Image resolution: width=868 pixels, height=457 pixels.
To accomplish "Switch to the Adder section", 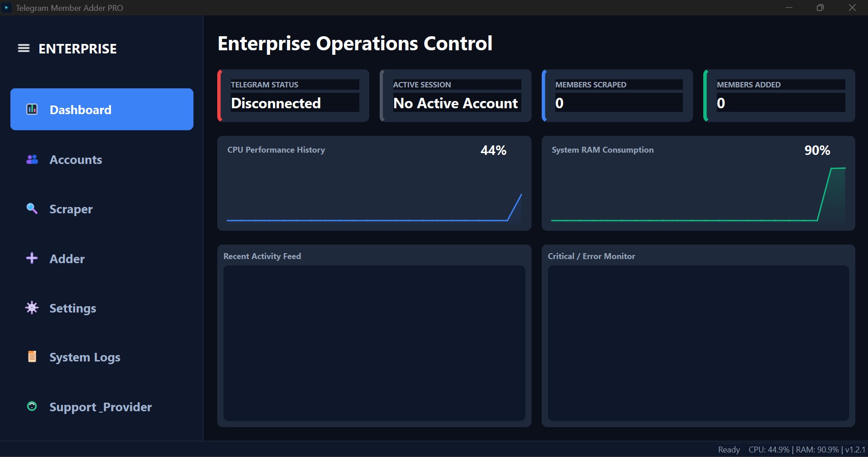I will 102,259.
